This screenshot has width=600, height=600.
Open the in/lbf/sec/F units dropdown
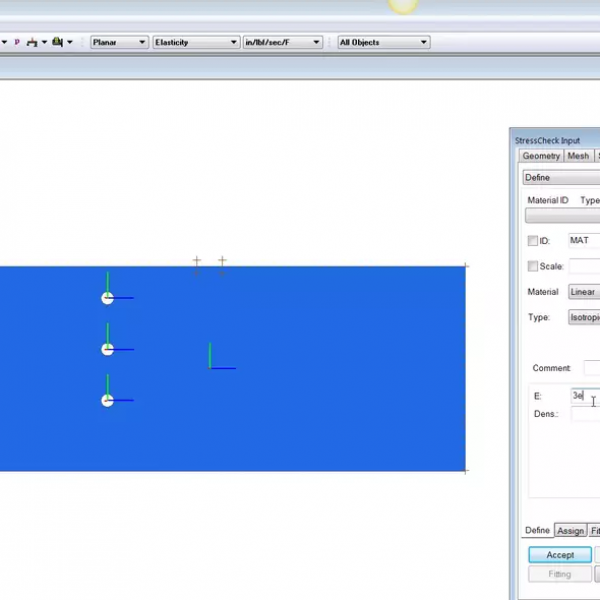click(283, 42)
